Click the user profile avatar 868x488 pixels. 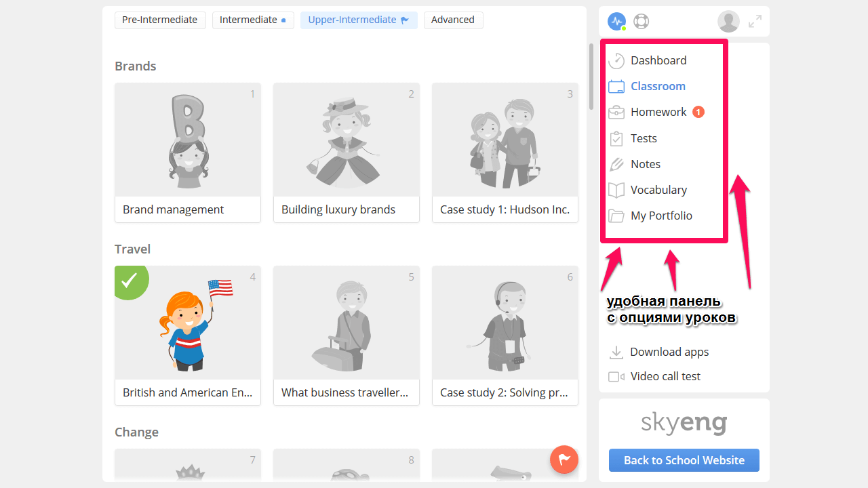click(x=728, y=21)
